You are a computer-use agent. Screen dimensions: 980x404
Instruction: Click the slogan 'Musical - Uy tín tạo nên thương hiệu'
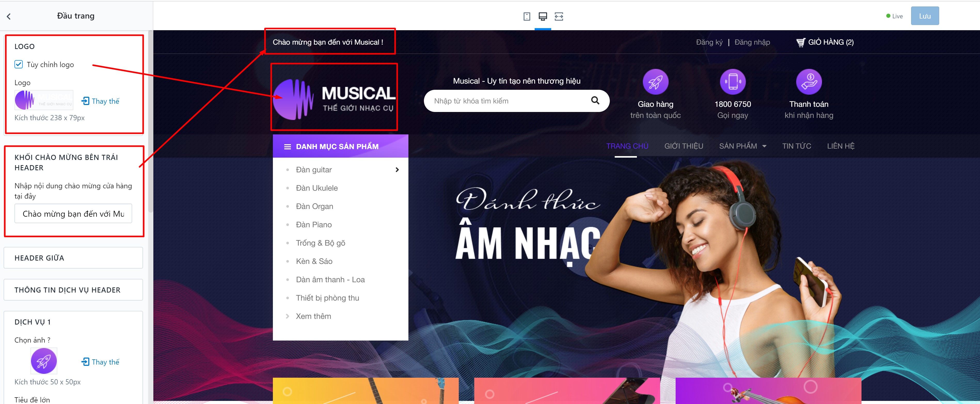coord(516,81)
